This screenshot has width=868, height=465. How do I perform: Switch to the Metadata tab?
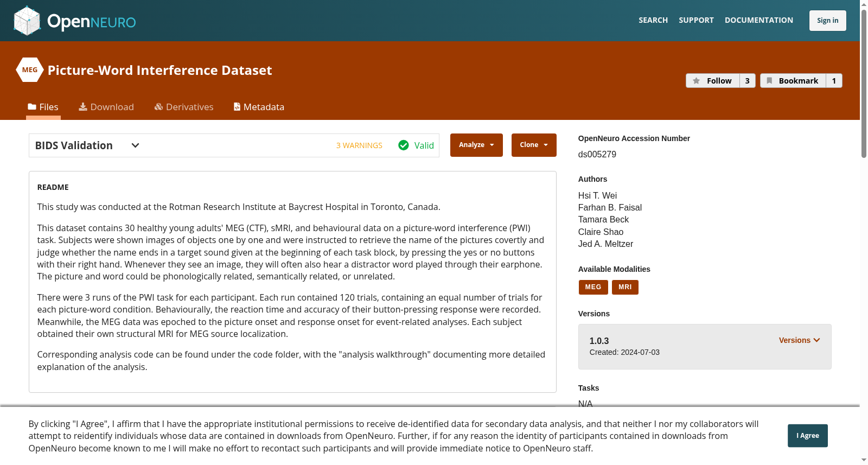click(259, 107)
